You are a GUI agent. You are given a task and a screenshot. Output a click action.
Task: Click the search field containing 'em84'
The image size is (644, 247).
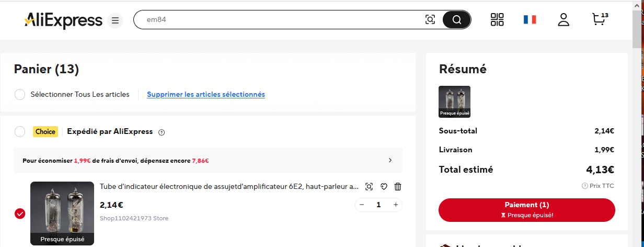click(x=282, y=20)
